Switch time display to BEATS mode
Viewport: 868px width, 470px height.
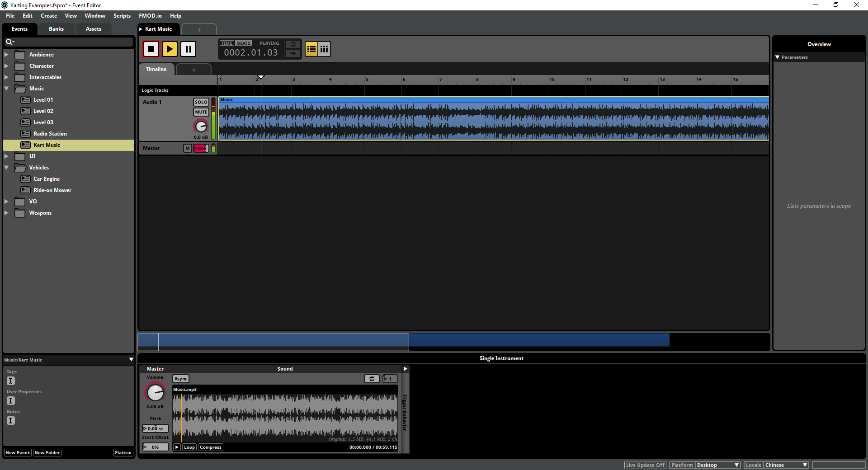tap(244, 43)
